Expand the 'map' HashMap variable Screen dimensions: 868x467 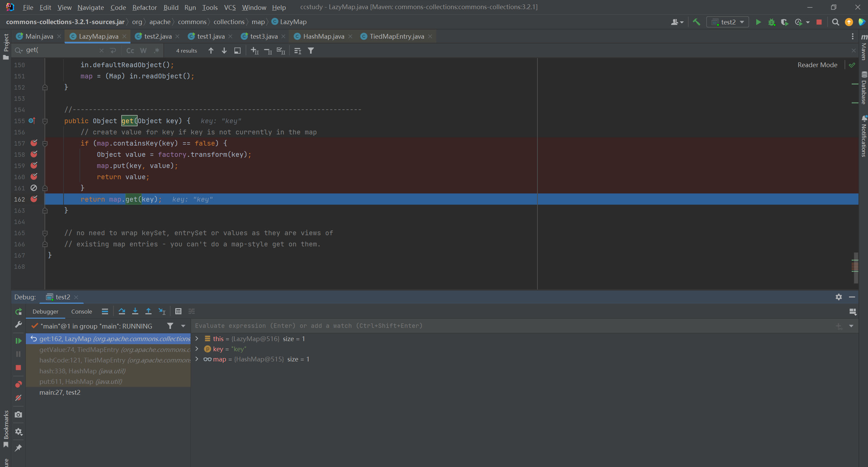197,359
